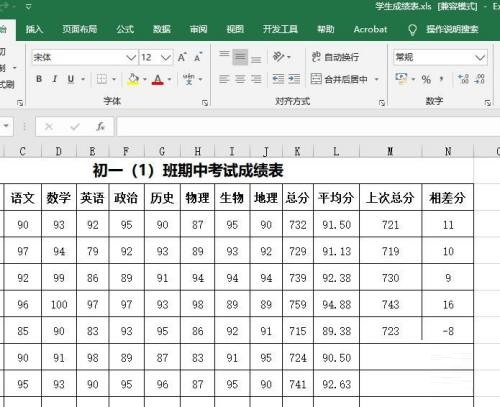Open Quick Access Toolbar customize arrow
Screen dimensions: 500x407
pos(28,6)
